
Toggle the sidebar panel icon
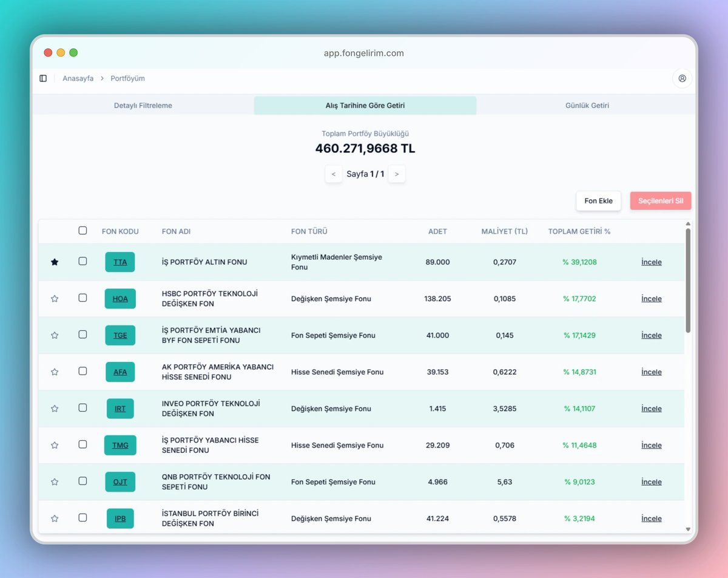(43, 78)
